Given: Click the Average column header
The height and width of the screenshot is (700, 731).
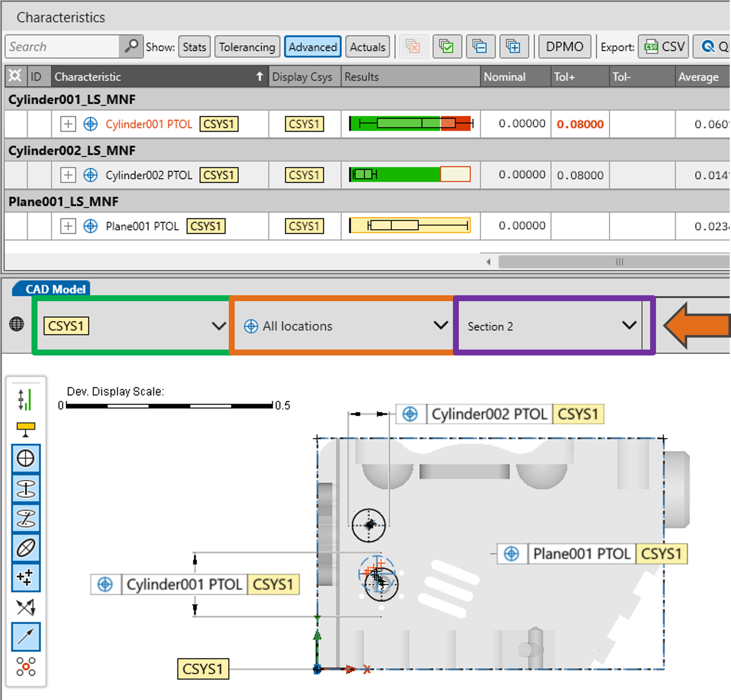Looking at the screenshot, I should pos(702,77).
